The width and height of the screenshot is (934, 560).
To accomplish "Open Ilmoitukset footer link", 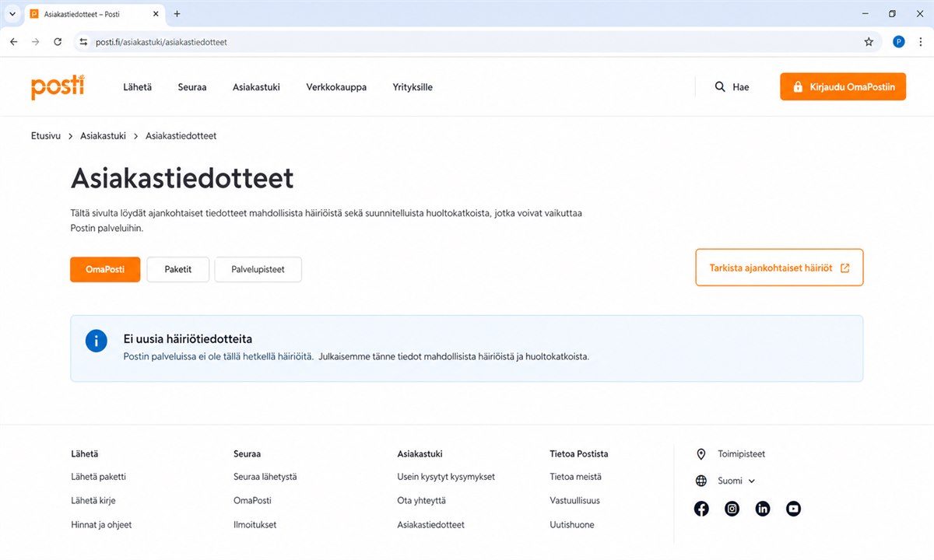I will point(255,525).
